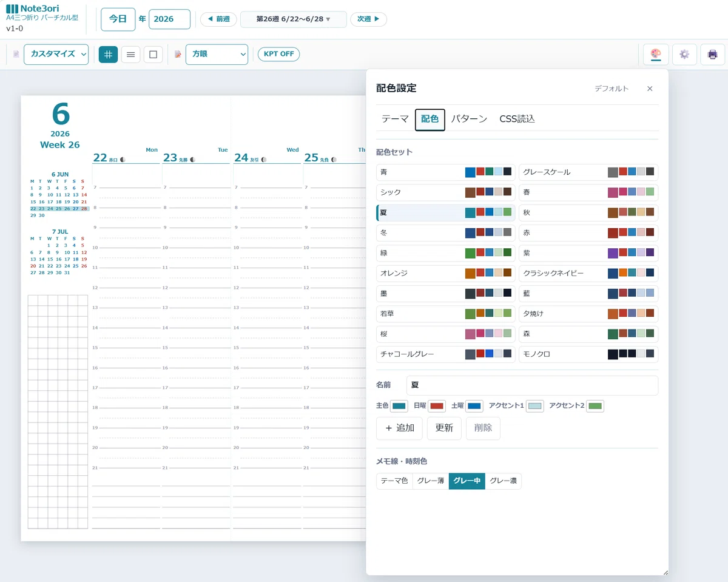Select the 藍 color set
This screenshot has width=728, height=582.
coord(588,294)
